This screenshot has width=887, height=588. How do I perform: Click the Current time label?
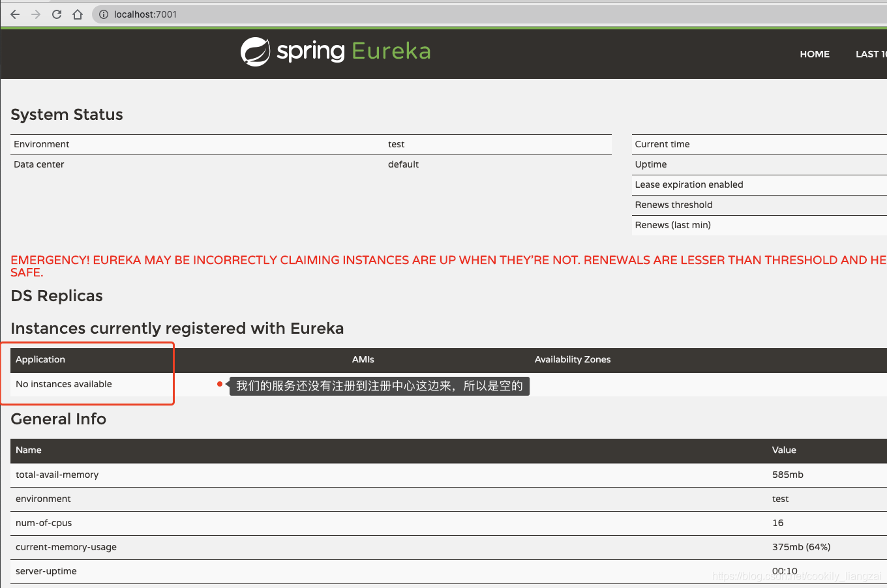(x=662, y=144)
